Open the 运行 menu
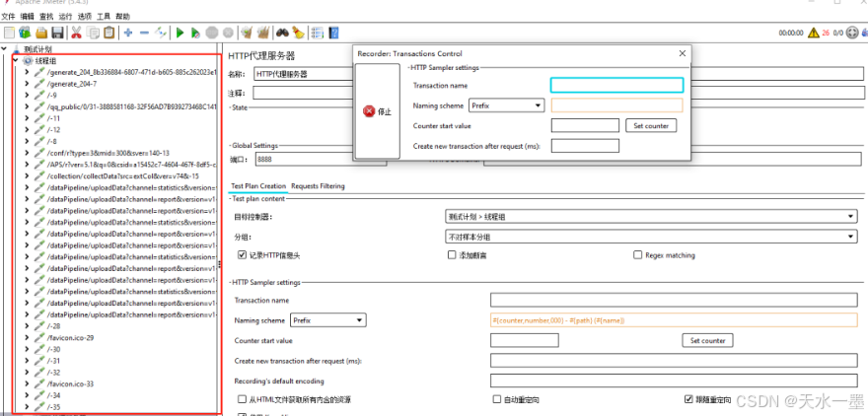The height and width of the screenshot is (416, 868). click(x=65, y=17)
